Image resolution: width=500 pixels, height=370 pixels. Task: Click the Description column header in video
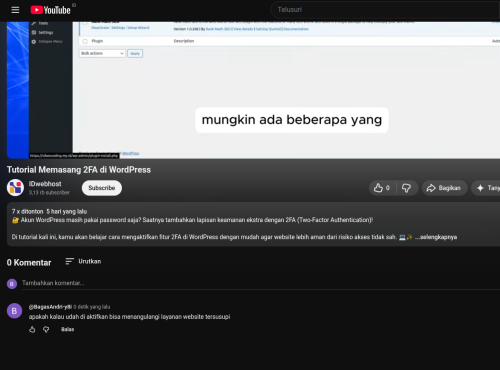(x=184, y=41)
